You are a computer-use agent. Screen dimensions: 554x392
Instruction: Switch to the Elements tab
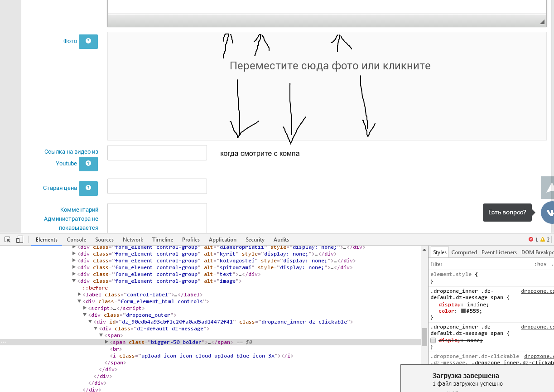coord(47,240)
